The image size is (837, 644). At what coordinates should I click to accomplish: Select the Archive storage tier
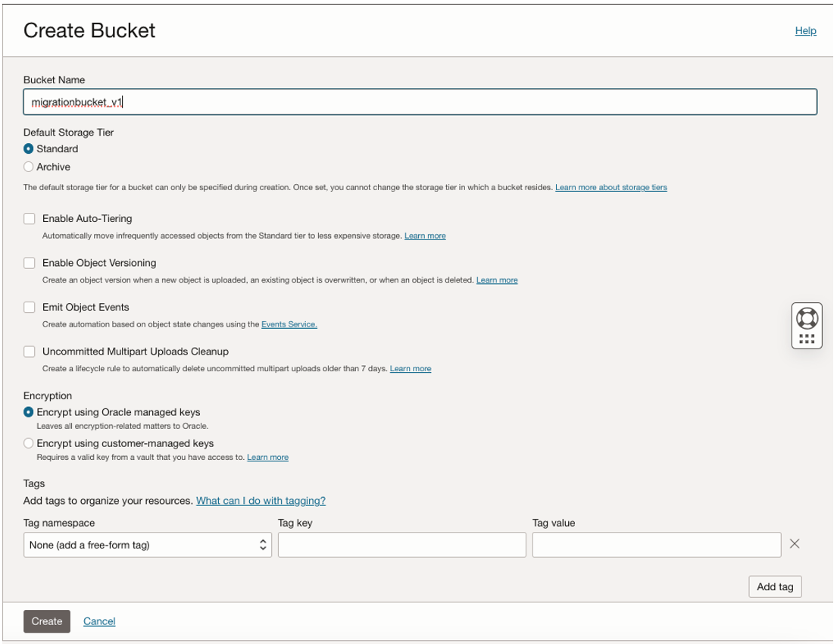click(28, 167)
